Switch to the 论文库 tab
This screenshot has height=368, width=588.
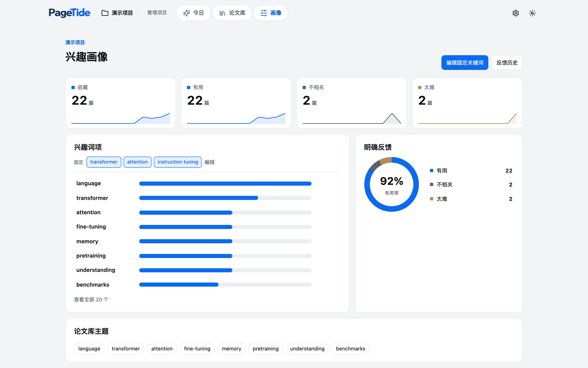(x=232, y=13)
